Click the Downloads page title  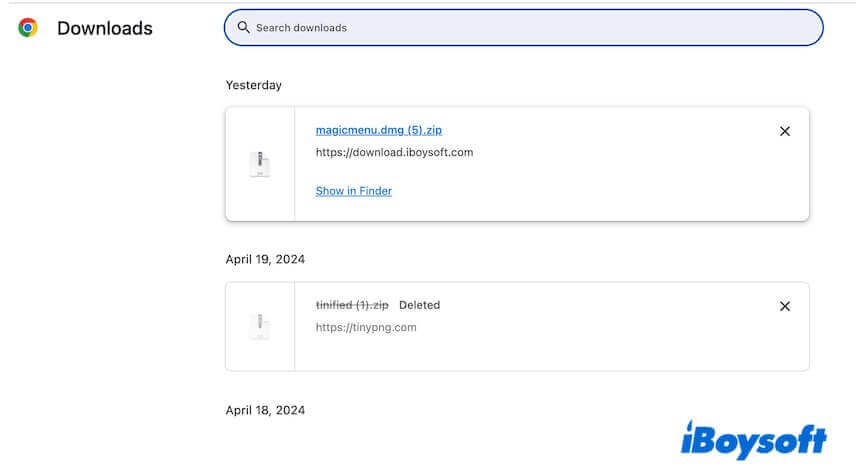pos(105,28)
